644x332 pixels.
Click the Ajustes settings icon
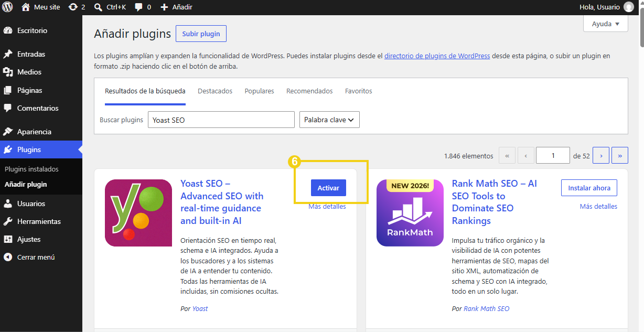click(8, 239)
